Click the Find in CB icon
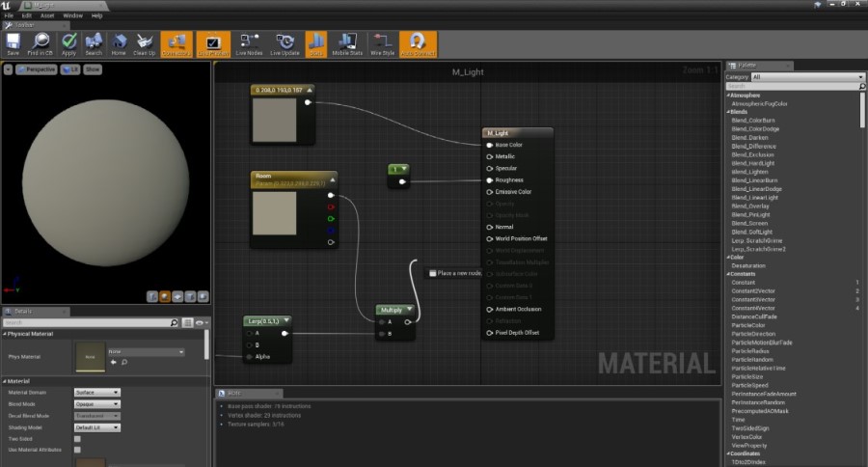 (x=41, y=42)
